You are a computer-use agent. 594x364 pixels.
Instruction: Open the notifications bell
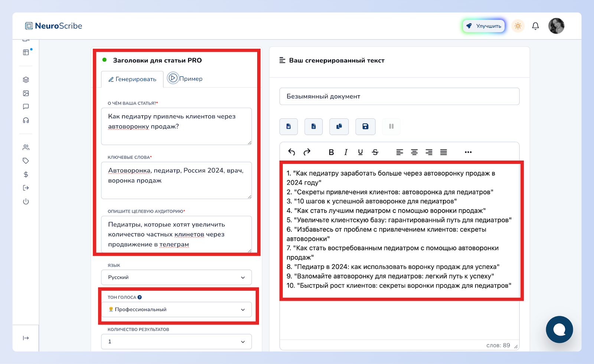[x=535, y=26]
